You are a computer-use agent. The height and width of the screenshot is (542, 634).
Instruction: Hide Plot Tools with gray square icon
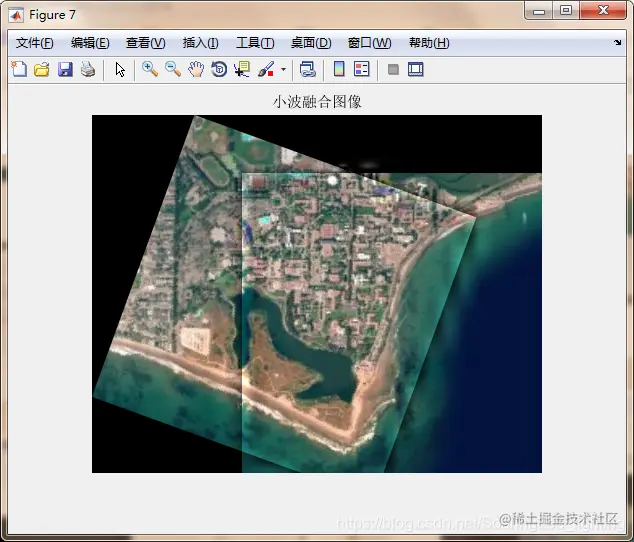click(x=393, y=70)
